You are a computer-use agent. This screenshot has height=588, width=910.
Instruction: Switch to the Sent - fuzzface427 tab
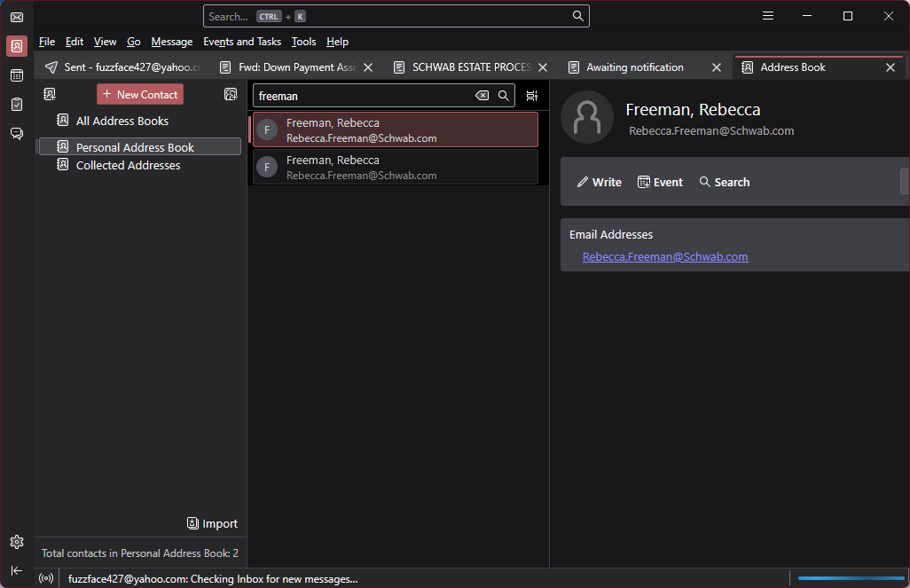pos(122,67)
